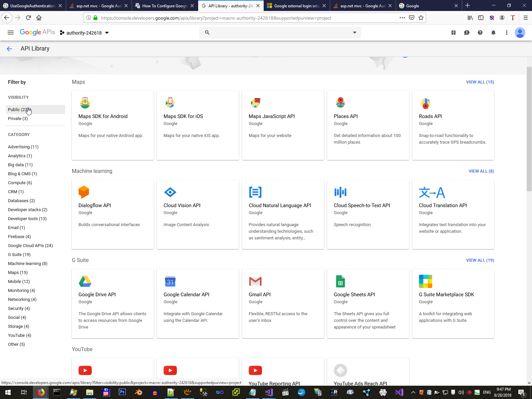Open the Google APIs logo home link
This screenshot has height=399, width=532.
pyautogui.click(x=37, y=32)
